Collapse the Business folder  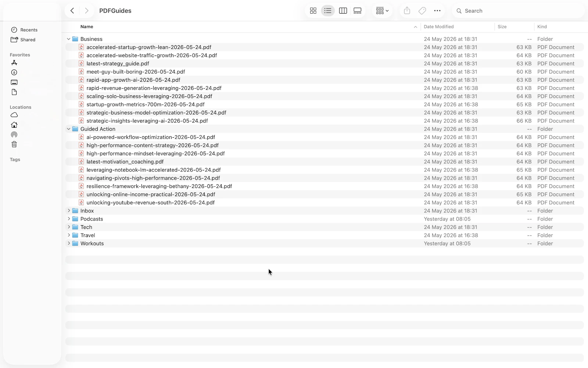click(68, 39)
